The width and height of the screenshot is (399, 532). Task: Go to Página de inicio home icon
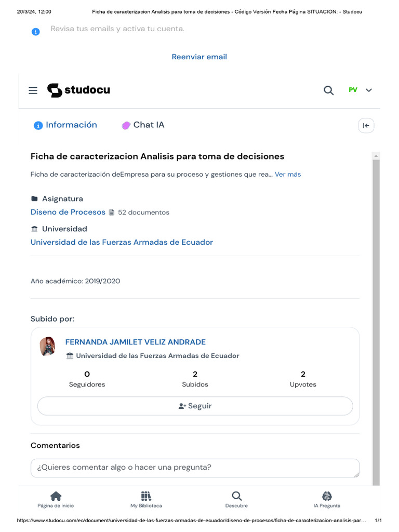(56, 496)
